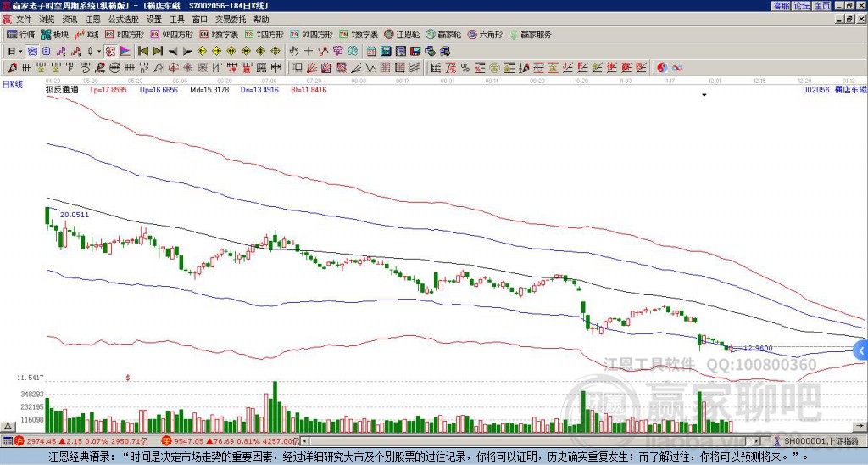Open the T四方形 tool

(x=264, y=34)
